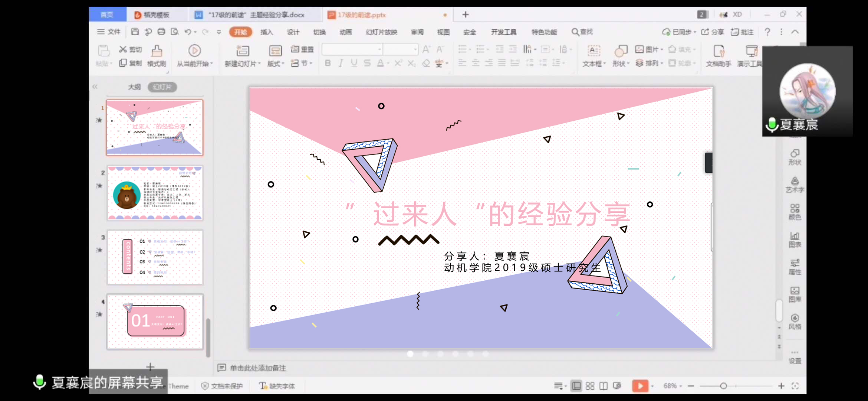The height and width of the screenshot is (401, 868).
Task: Open the Insert (插入) ribbon tab
Action: [x=266, y=32]
